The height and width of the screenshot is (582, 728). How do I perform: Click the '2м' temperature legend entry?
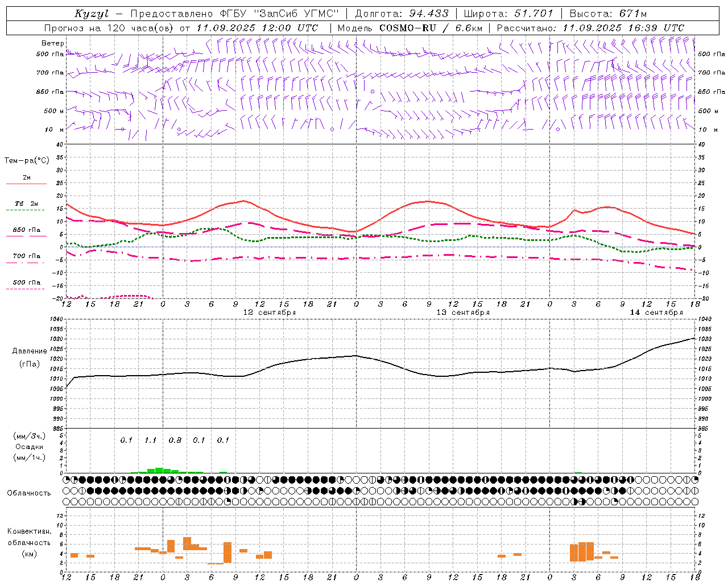[27, 177]
